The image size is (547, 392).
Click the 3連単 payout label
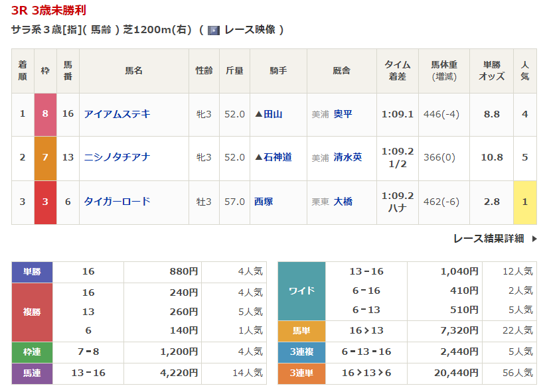pos(301,373)
